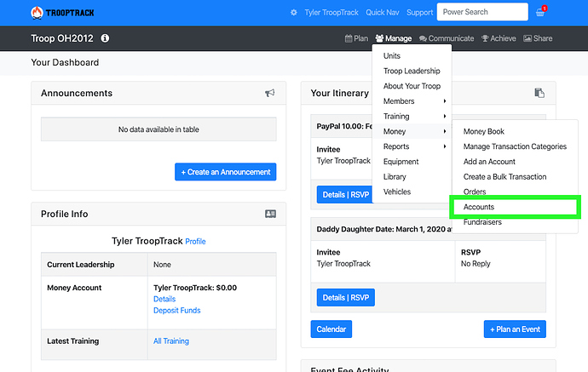Select Units from Manage menu
The height and width of the screenshot is (372, 588).
pyautogui.click(x=412, y=56)
